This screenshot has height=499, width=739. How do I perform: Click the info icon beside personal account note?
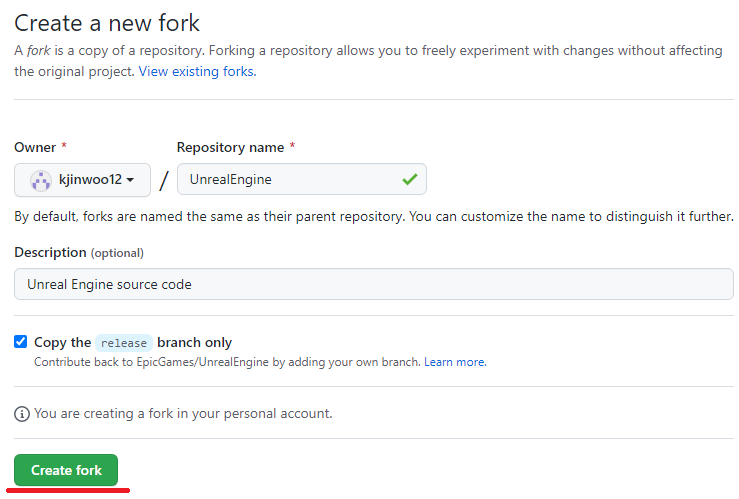[x=22, y=414]
